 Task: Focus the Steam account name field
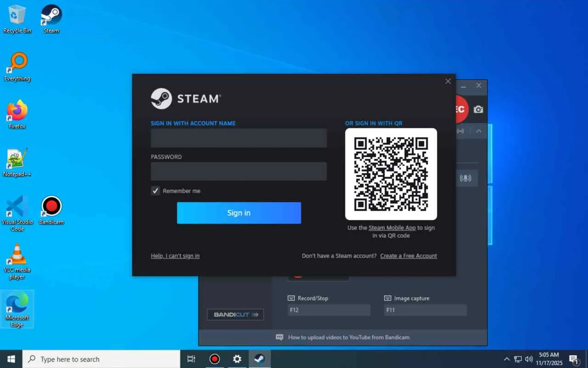pos(239,138)
